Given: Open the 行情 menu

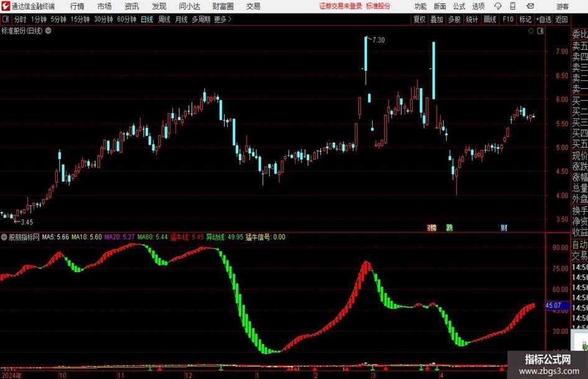Looking at the screenshot, I should click(x=77, y=6).
